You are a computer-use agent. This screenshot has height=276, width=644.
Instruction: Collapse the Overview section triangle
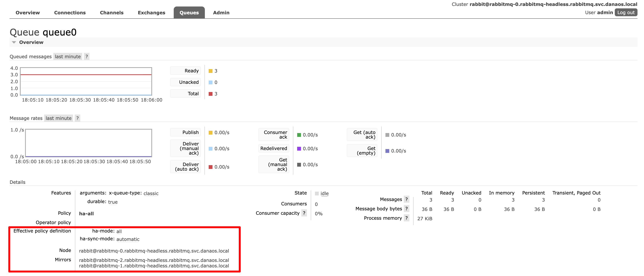pos(14,42)
